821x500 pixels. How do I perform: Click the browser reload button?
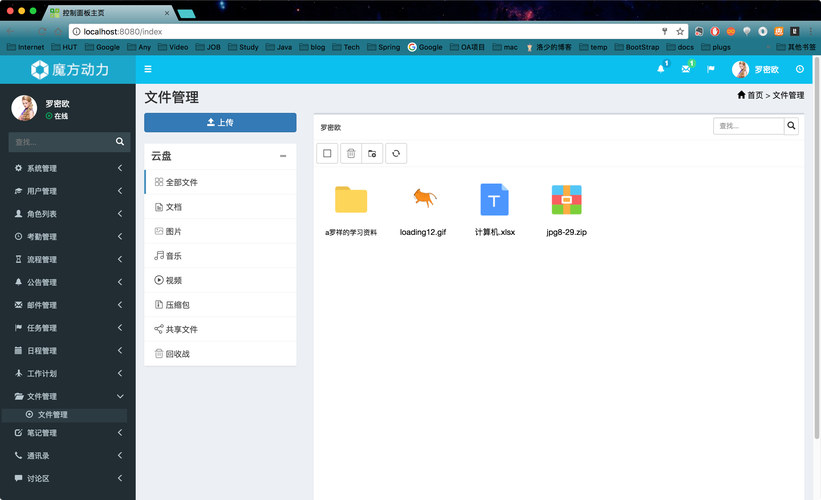[43, 31]
